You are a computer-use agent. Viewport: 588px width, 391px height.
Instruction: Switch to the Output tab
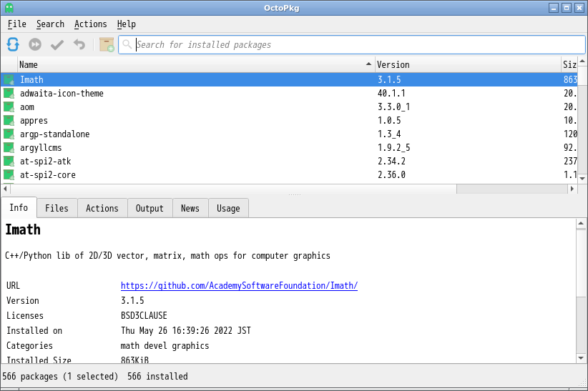click(x=150, y=208)
